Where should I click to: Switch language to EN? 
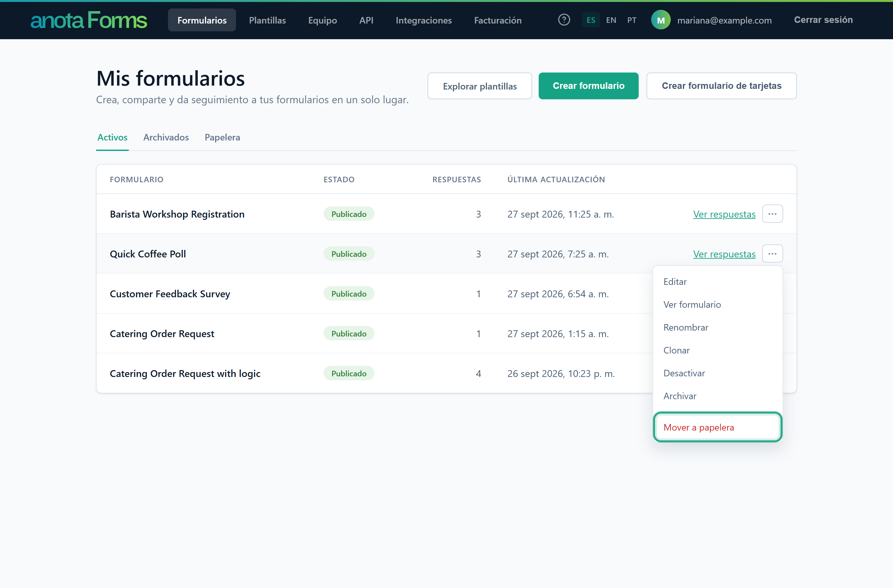(x=611, y=20)
